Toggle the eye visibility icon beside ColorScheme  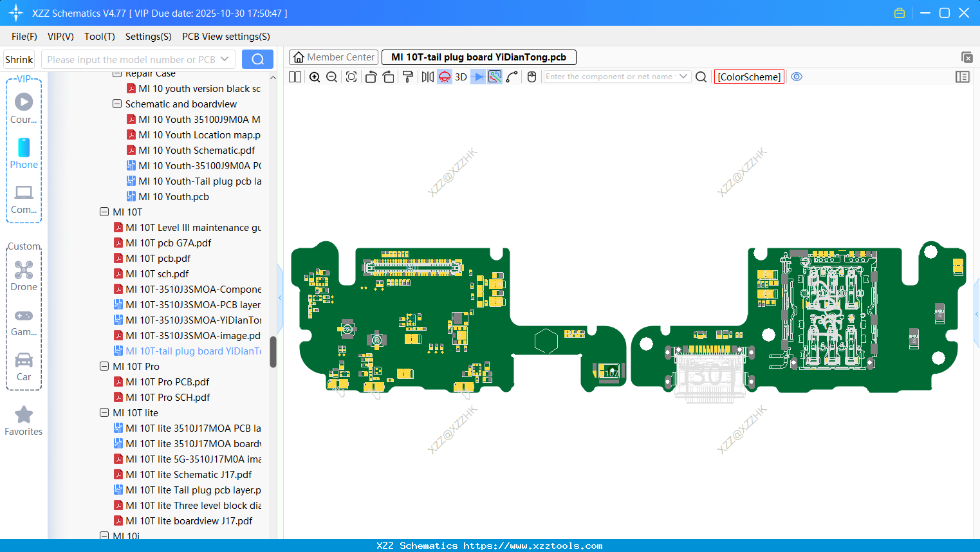tap(796, 77)
